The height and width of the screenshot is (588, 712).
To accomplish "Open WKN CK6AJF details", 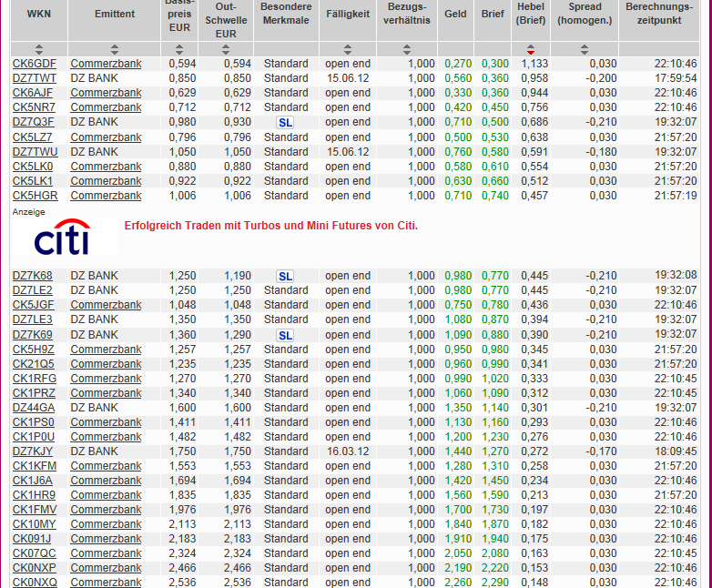I will (33, 93).
